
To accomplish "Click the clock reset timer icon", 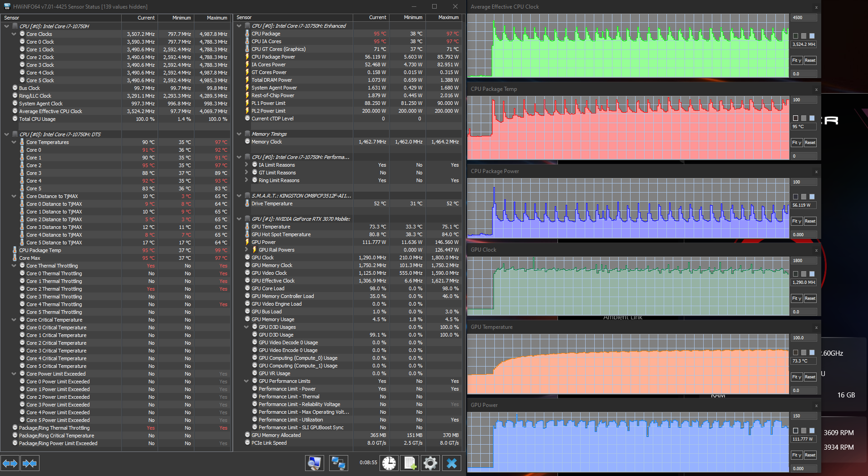I will pyautogui.click(x=389, y=463).
